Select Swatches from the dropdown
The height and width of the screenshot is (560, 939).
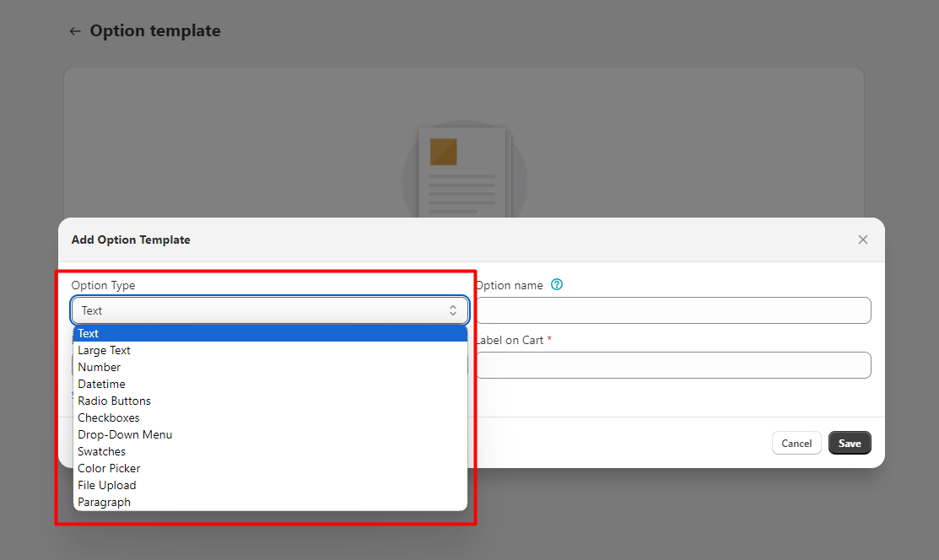point(101,452)
